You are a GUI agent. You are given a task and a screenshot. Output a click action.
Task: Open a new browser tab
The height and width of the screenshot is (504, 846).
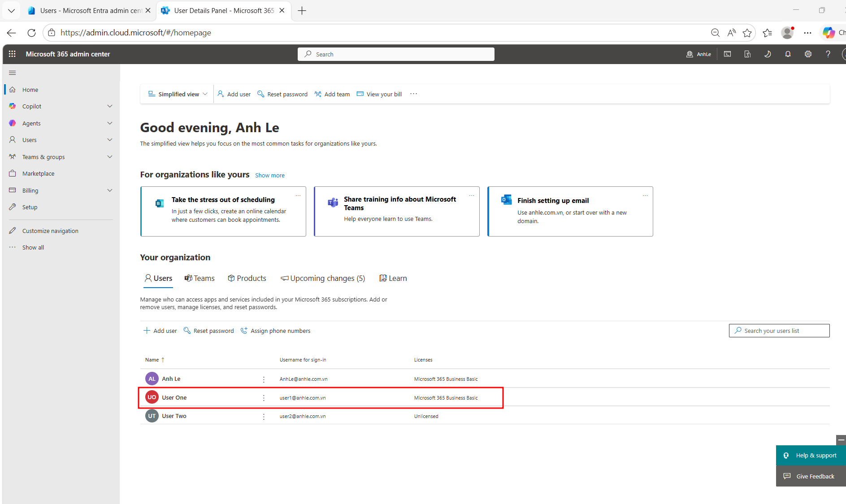(302, 11)
